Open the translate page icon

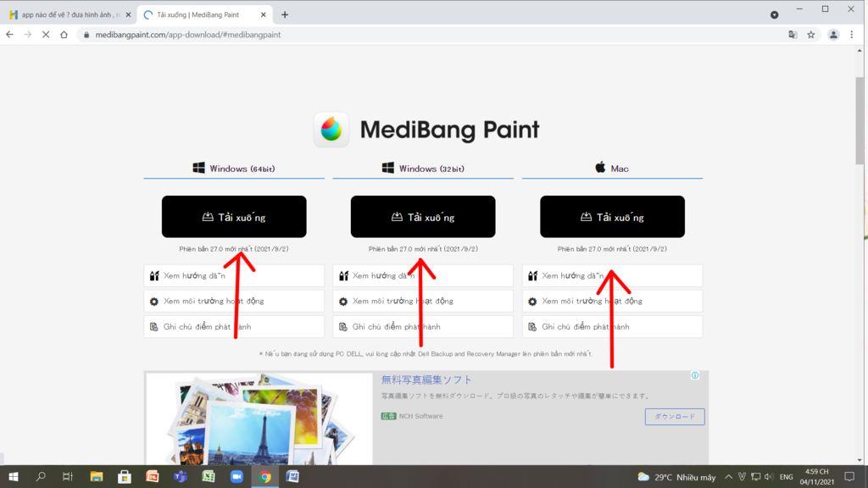(793, 35)
